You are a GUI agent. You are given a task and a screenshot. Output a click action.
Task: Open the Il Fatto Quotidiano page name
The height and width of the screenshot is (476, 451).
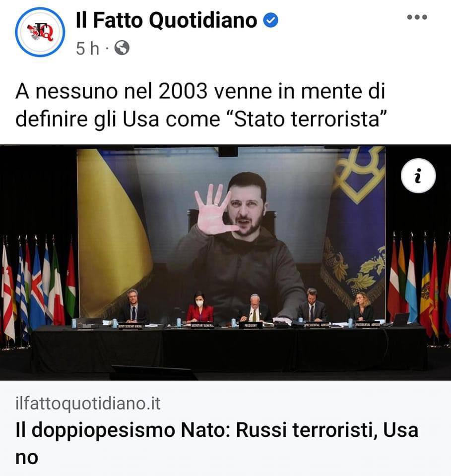click(x=166, y=20)
